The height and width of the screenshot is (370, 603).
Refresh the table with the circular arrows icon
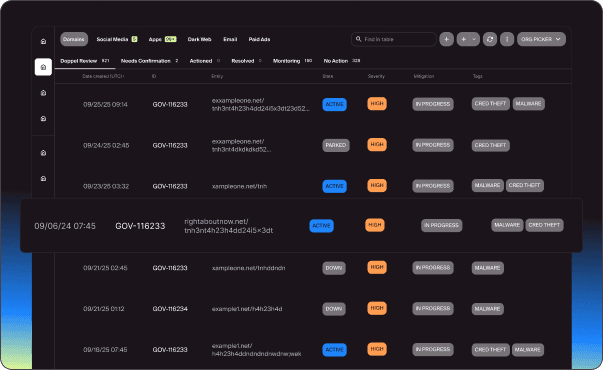click(490, 39)
